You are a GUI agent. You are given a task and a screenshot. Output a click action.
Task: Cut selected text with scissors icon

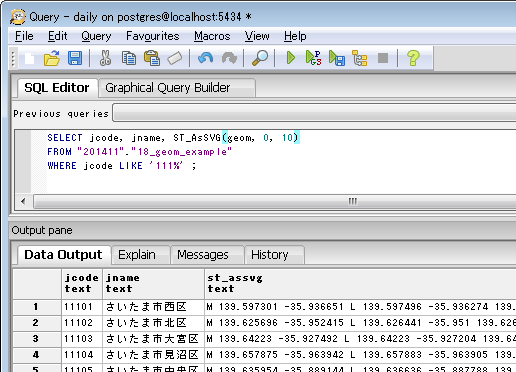pos(105,58)
